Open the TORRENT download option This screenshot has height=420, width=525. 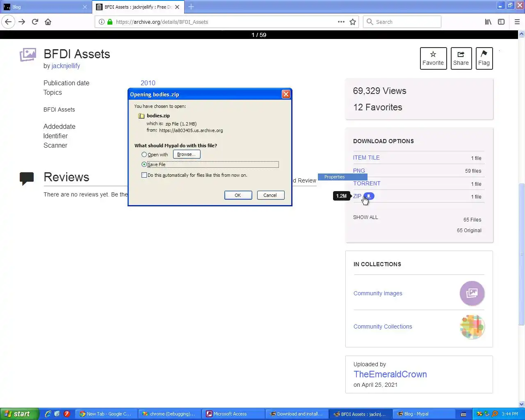(x=367, y=183)
